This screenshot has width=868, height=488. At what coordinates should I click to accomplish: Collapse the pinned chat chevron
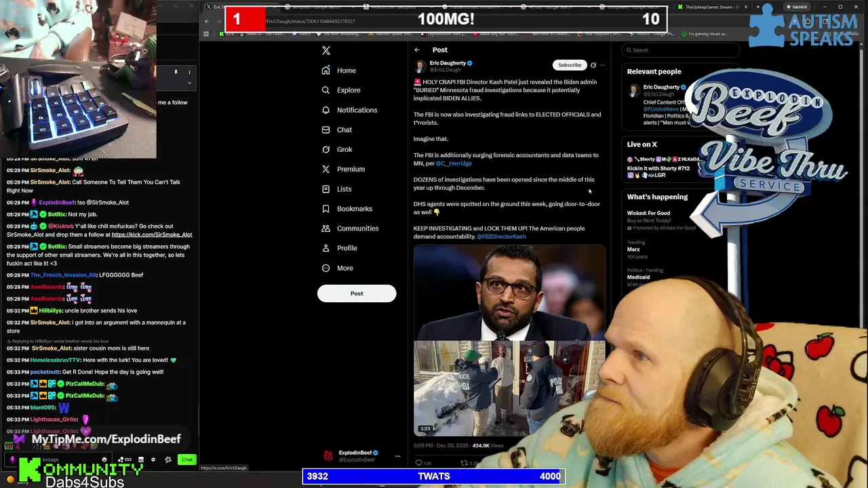click(189, 83)
